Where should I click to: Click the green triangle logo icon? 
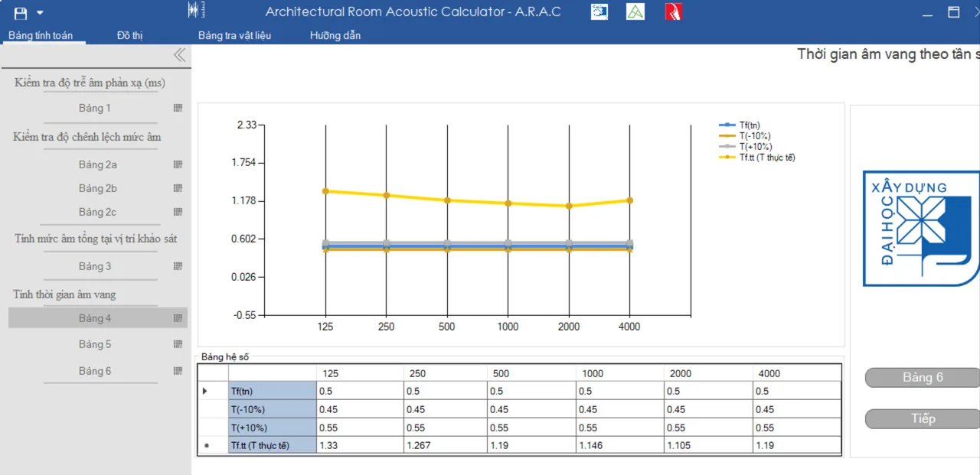click(x=635, y=11)
